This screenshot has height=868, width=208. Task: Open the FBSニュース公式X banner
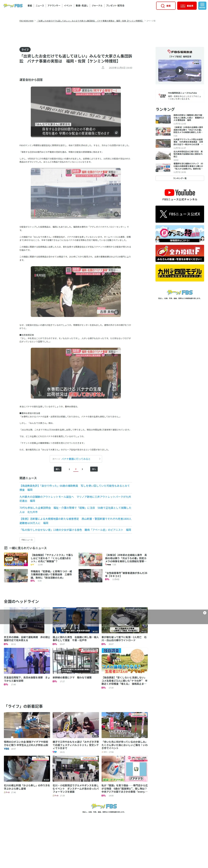[x=180, y=214]
